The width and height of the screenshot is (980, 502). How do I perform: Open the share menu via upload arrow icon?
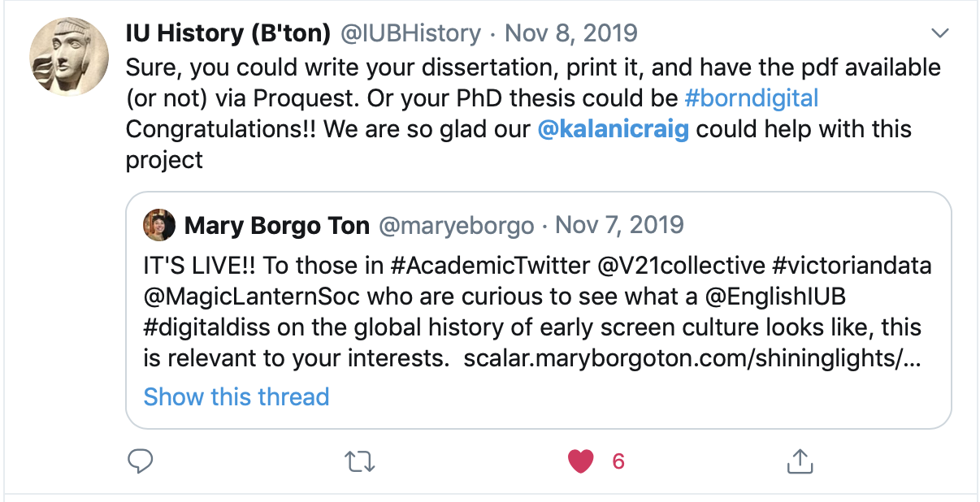point(800,461)
